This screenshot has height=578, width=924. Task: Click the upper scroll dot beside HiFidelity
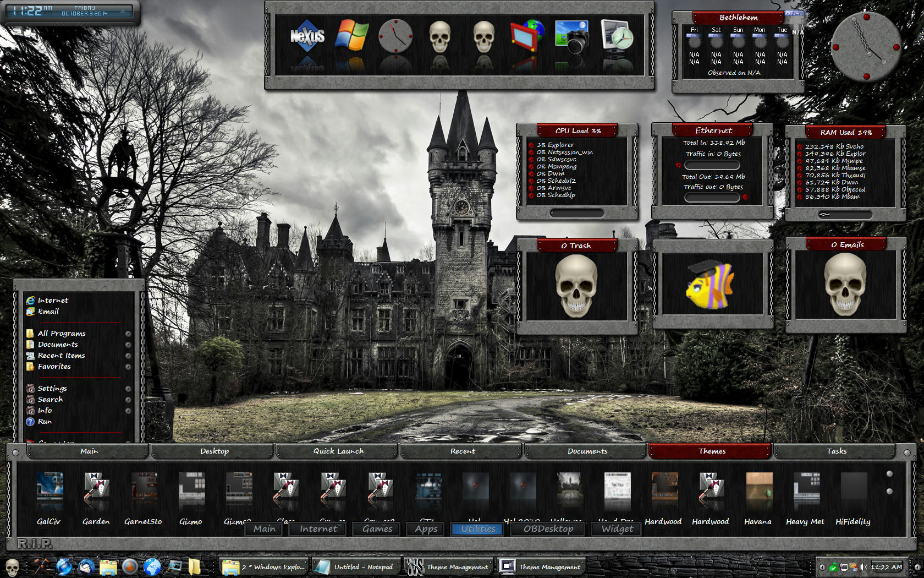[889, 474]
